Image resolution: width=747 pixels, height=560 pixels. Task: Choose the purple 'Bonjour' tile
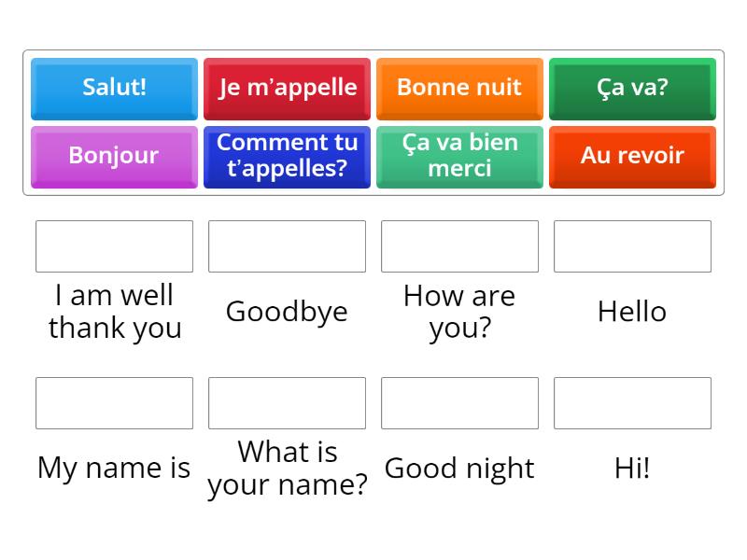tap(114, 156)
